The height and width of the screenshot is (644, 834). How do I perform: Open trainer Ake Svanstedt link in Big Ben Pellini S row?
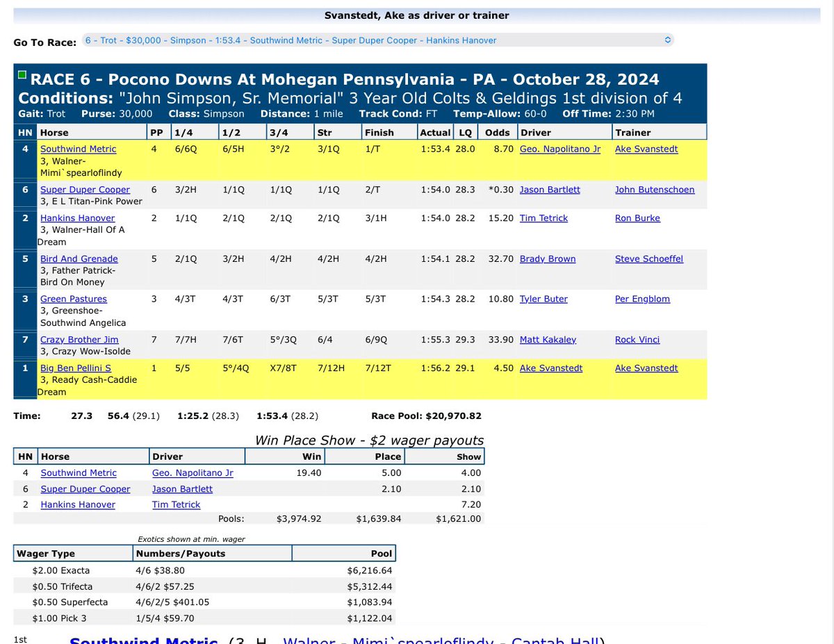tap(646, 368)
